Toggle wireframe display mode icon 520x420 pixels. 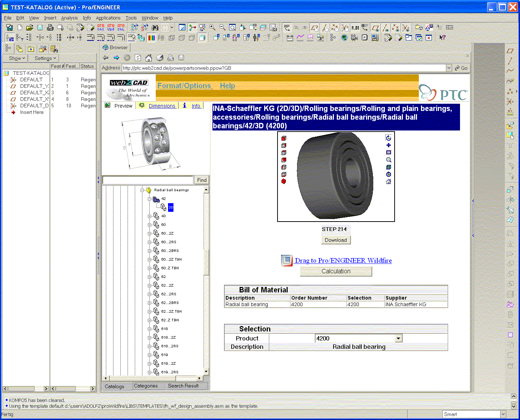pos(172,38)
